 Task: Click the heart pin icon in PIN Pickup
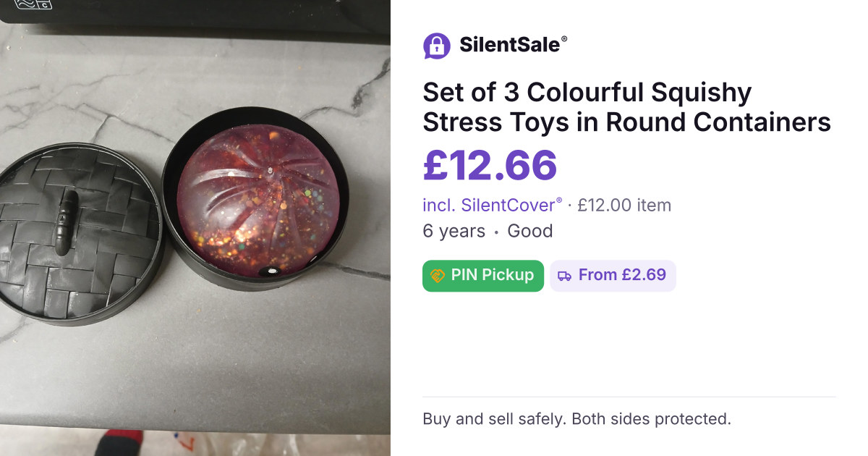point(438,276)
